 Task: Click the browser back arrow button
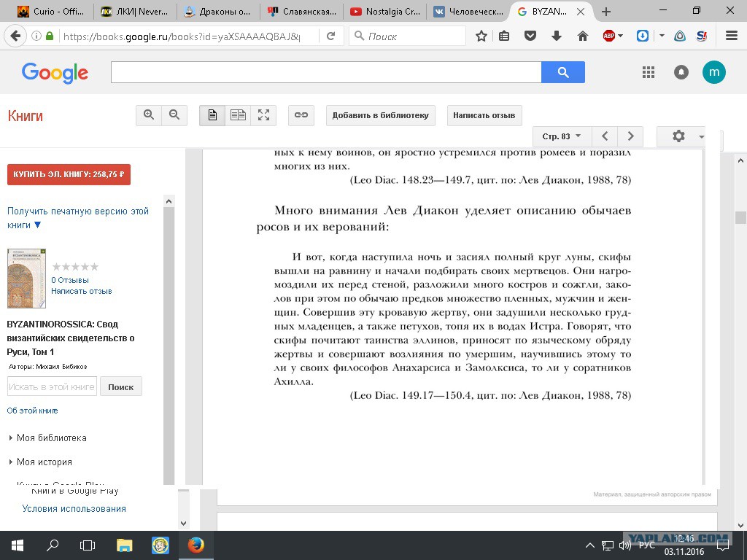[x=16, y=36]
